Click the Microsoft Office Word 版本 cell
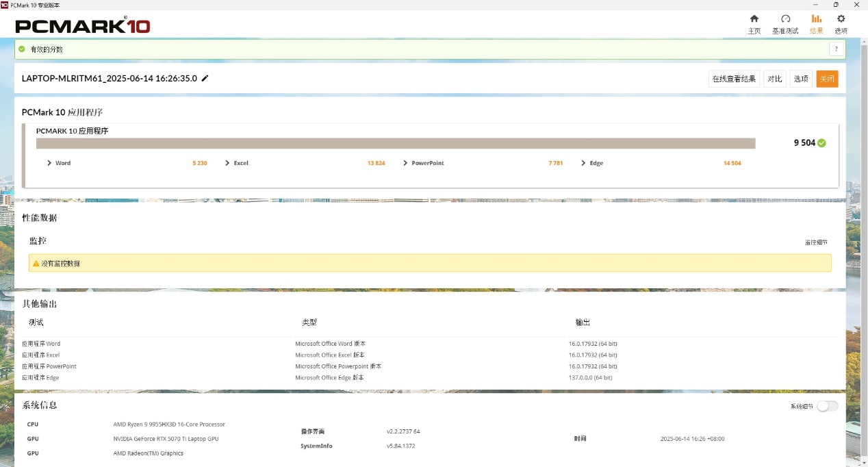Screen dimensions: 868x467 (x=331, y=344)
